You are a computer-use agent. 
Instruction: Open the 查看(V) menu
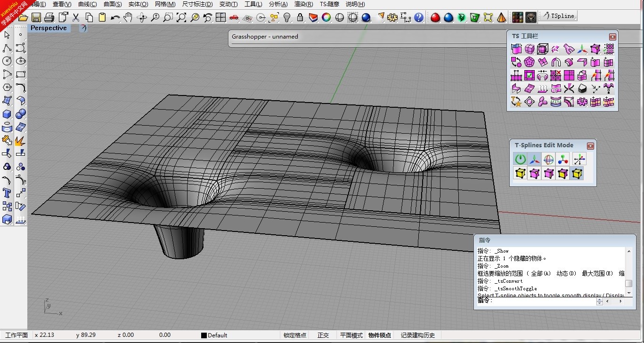point(62,4)
